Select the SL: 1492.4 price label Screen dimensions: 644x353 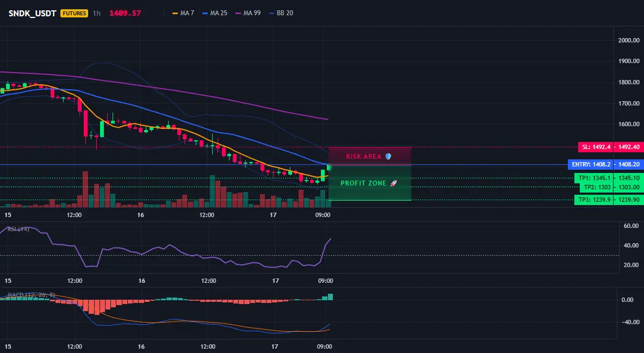[x=596, y=147]
